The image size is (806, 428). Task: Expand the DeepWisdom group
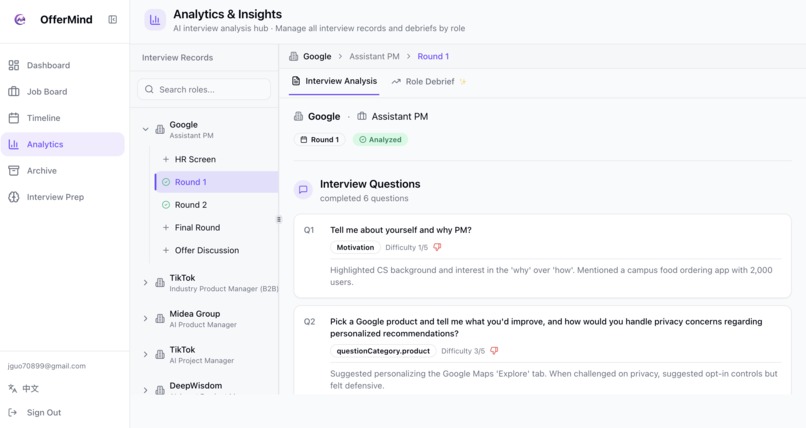(145, 390)
